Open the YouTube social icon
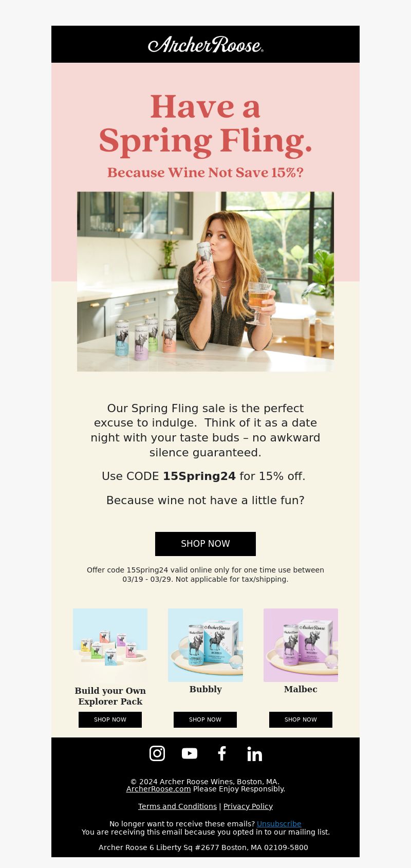Viewport: 411px width, 868px height. 190,753
